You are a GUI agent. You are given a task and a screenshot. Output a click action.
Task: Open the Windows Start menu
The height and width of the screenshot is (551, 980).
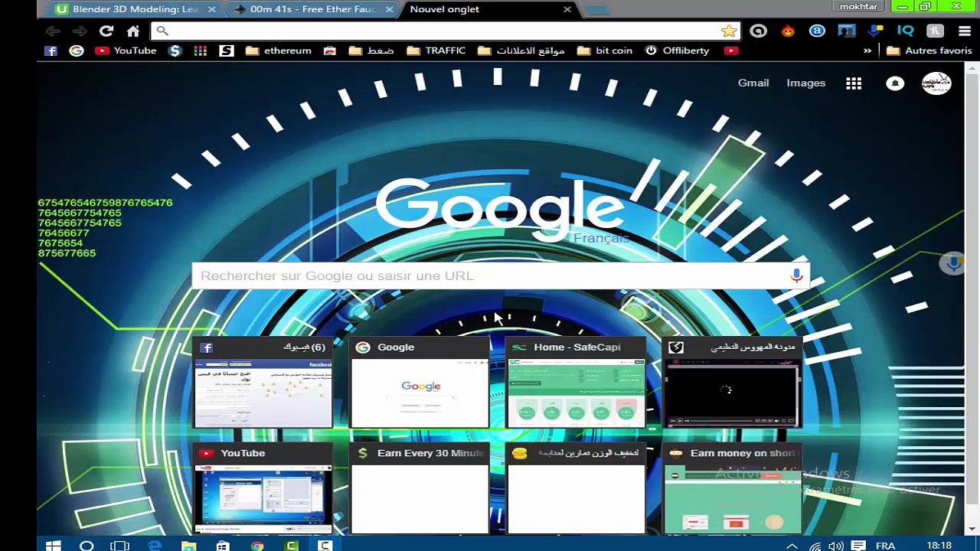53,546
